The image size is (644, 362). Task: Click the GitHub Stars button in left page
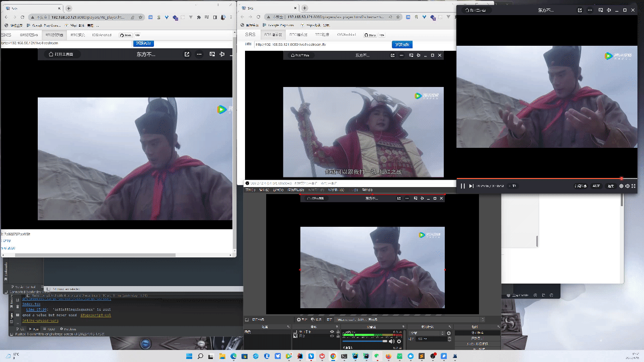pyautogui.click(x=126, y=35)
